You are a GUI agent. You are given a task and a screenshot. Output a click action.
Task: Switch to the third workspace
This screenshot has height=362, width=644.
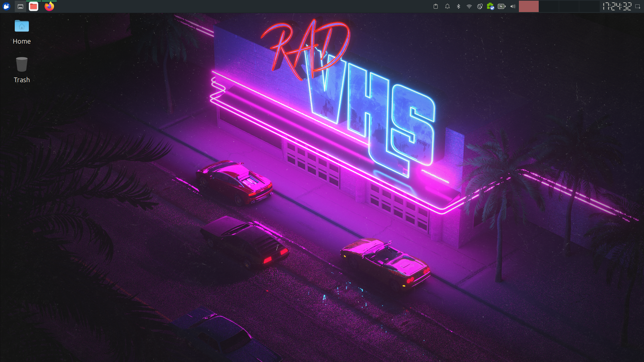pos(569,6)
